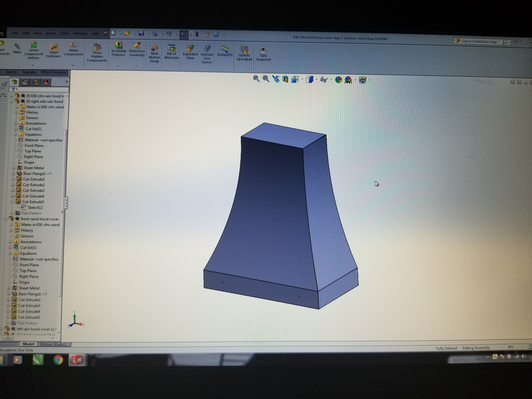Click the Save icon in top toolbar

141,33
